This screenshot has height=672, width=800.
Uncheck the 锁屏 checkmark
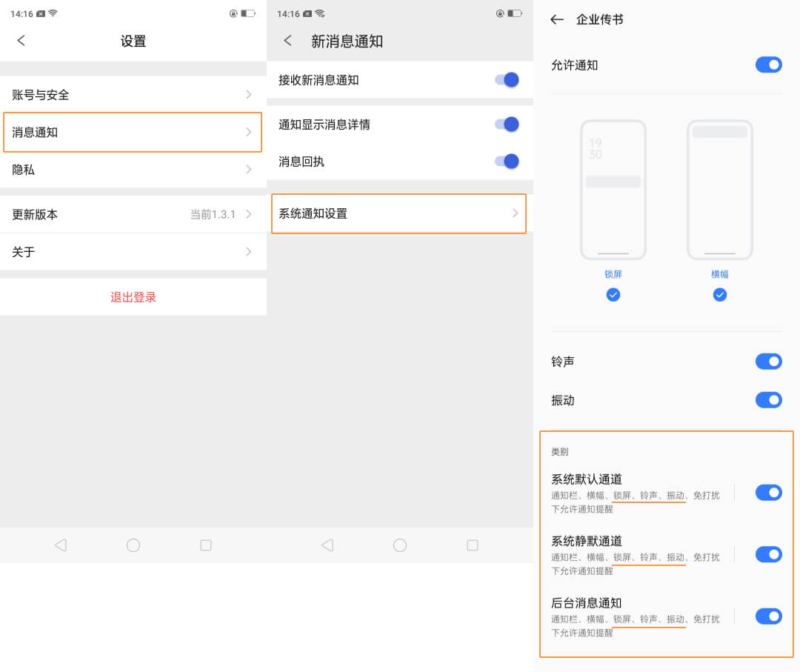pyautogui.click(x=613, y=295)
